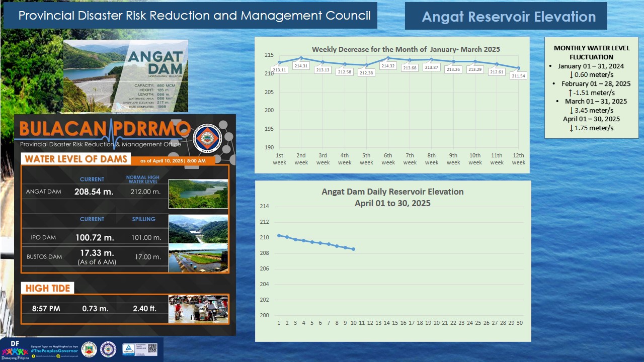Viewport: 644px width, 362px height.
Task: Click Ipo Dam spilling level 101.00 m.
Action: tap(146, 237)
